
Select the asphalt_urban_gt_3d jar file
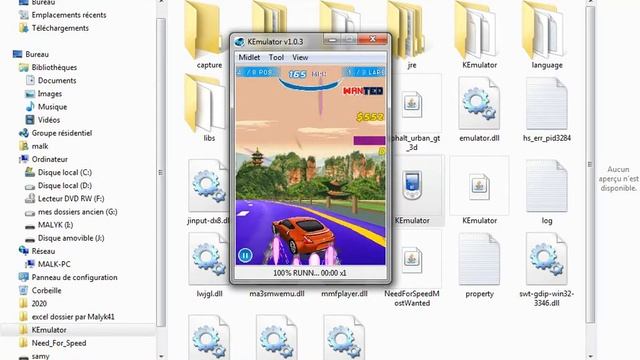(x=412, y=112)
